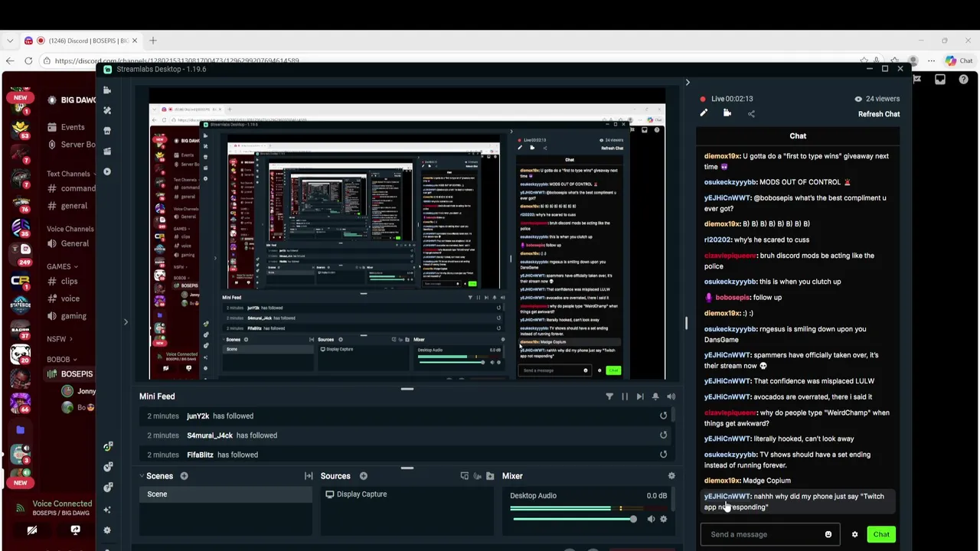Click the camera recording icon beside pencil
Image resolution: width=980 pixels, height=551 pixels.
(x=727, y=113)
